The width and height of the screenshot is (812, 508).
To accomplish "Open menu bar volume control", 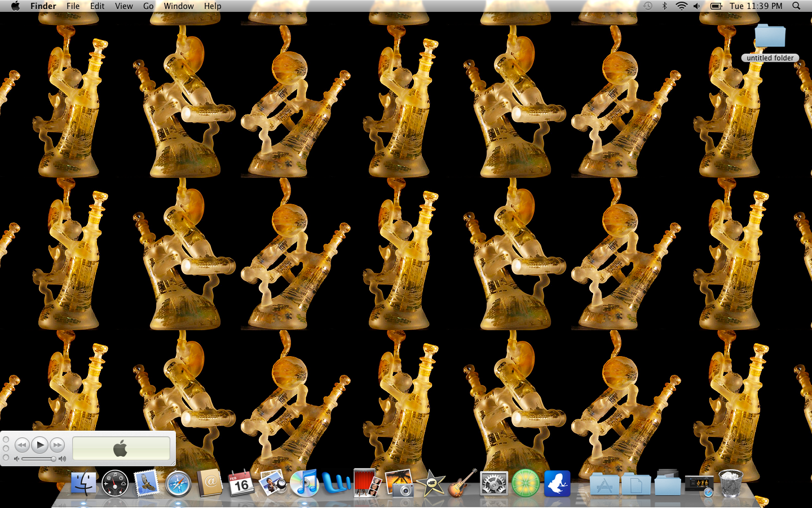I will click(x=697, y=6).
